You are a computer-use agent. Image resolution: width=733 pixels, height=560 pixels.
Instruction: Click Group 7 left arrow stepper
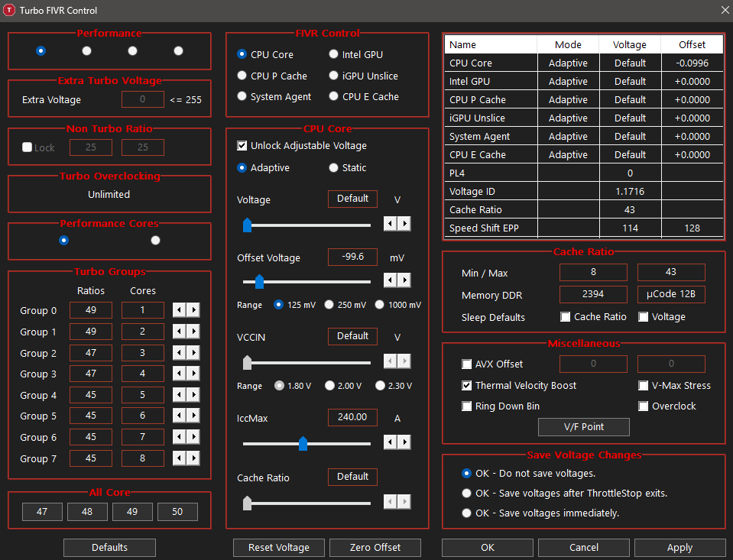(179, 458)
